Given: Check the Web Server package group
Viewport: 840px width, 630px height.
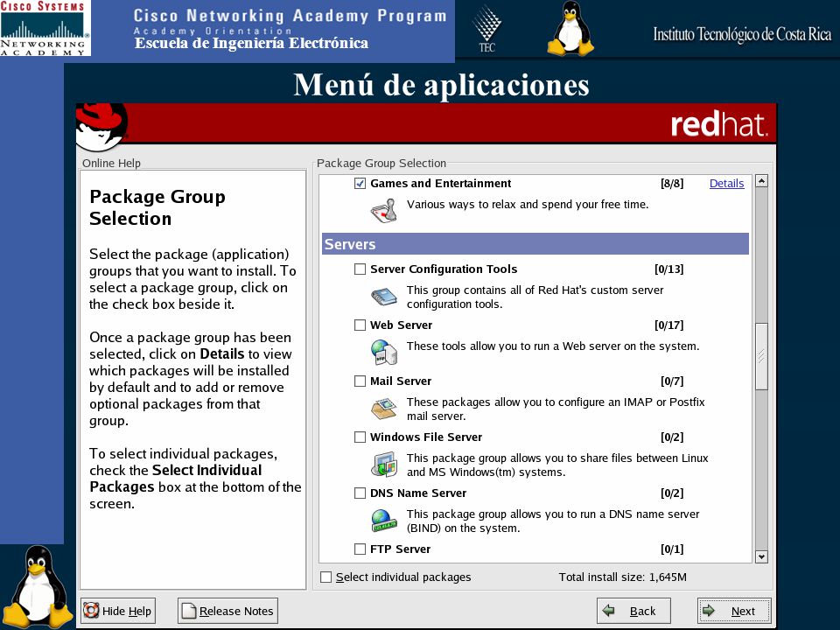Looking at the screenshot, I should [x=360, y=325].
